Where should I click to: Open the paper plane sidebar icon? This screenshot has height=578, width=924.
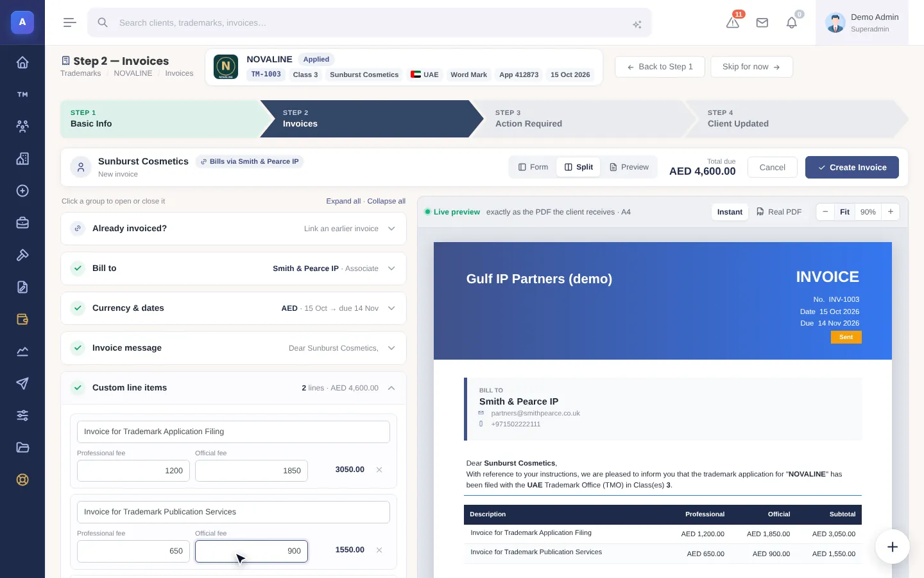pos(22,383)
